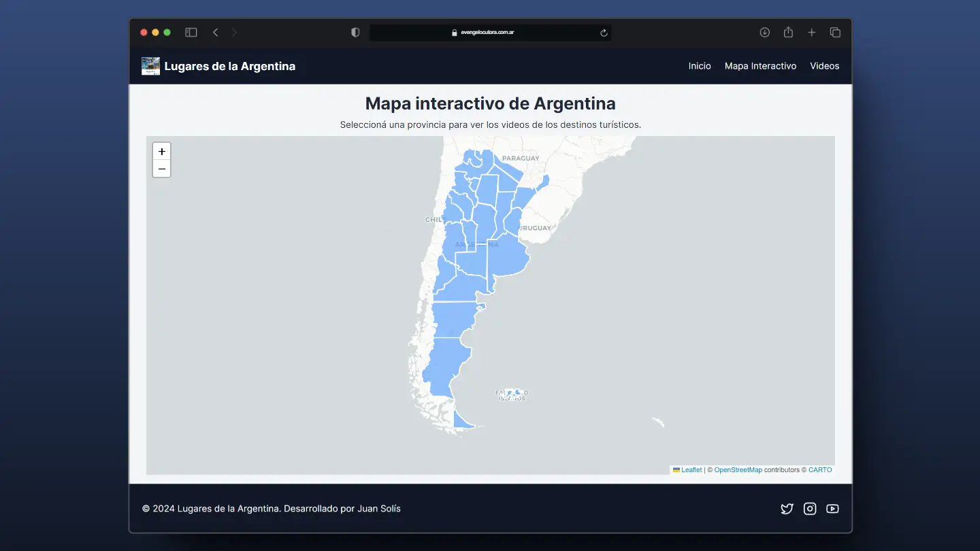Maximize the window with green button
Screen dimensions: 980x551
point(167,33)
